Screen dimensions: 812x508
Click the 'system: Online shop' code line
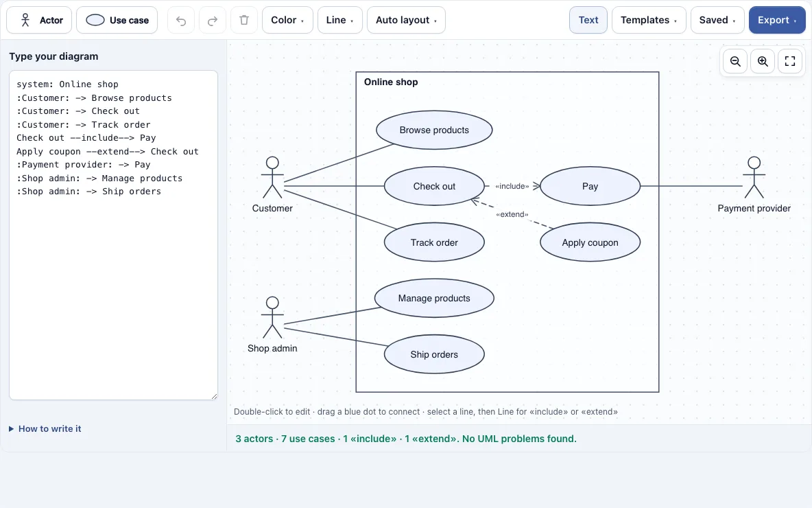pos(67,84)
